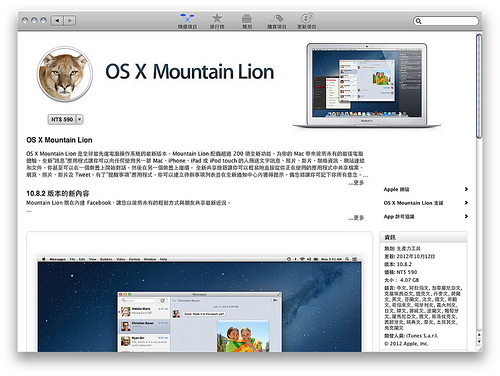Click the bold 'OS X Mountain Lion' heading

[x=59, y=140]
